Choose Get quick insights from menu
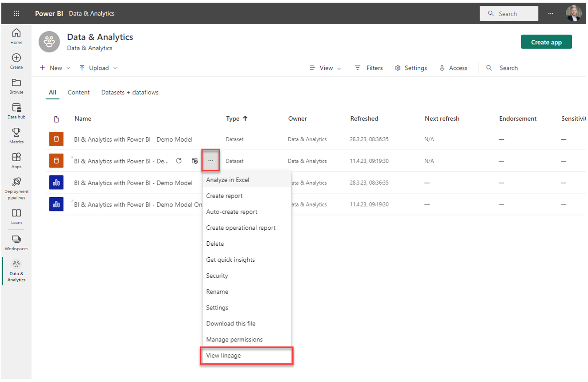588x382 pixels. (247, 260)
